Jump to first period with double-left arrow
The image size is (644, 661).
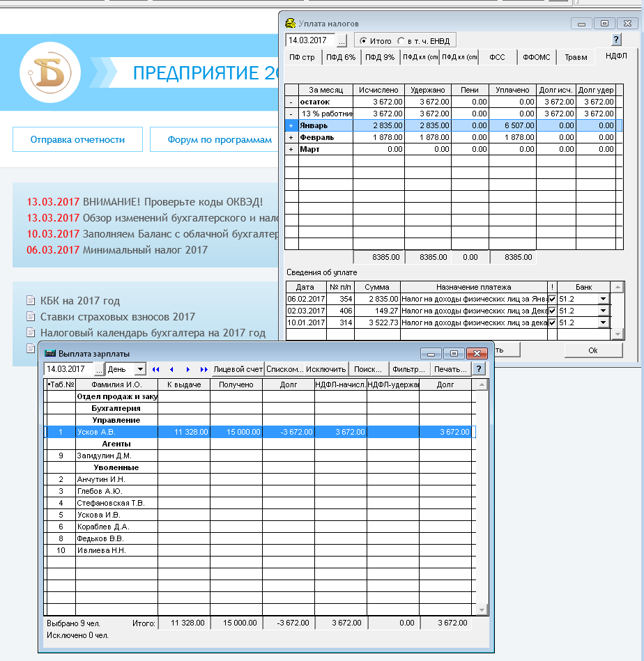click(x=155, y=369)
